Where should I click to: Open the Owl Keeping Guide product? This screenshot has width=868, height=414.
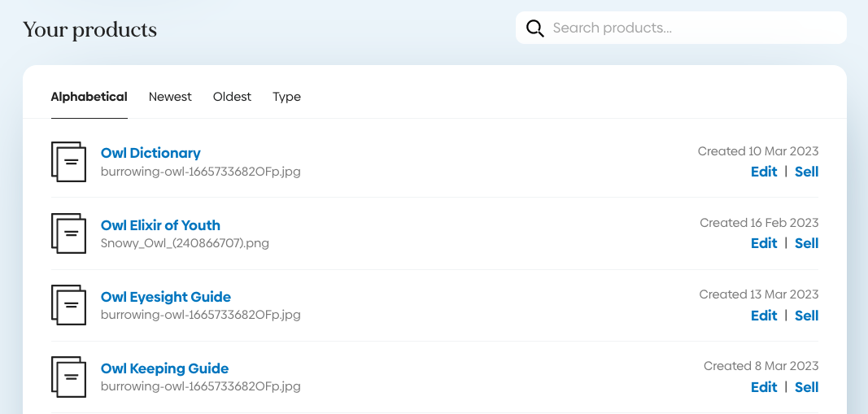pos(164,368)
